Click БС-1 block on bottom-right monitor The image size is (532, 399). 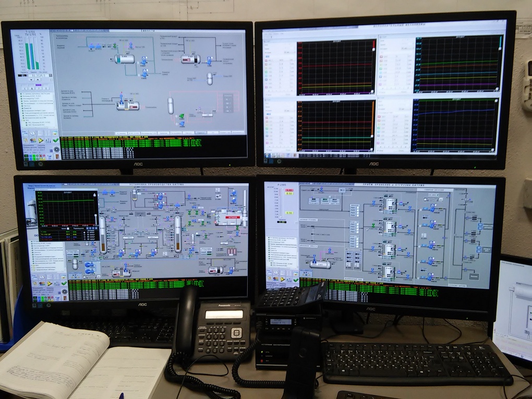pyautogui.click(x=342, y=190)
